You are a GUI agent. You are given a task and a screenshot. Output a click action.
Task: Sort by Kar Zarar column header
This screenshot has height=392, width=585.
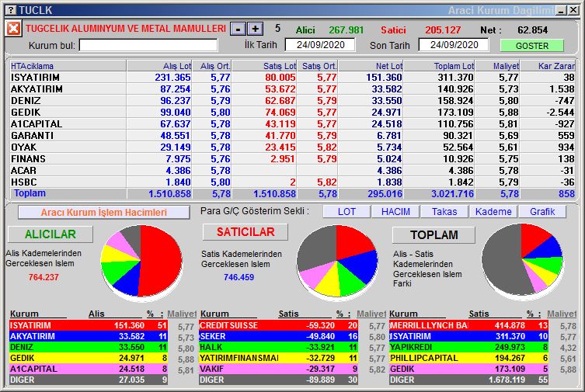548,66
